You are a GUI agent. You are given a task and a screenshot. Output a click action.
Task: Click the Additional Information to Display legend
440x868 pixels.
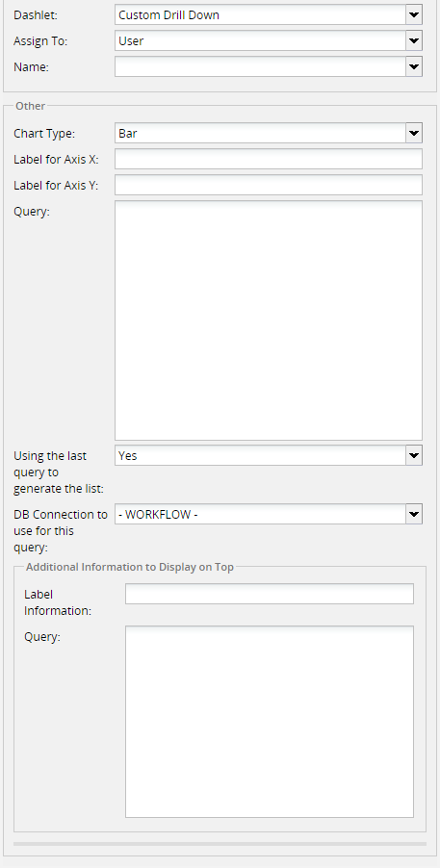click(x=130, y=567)
